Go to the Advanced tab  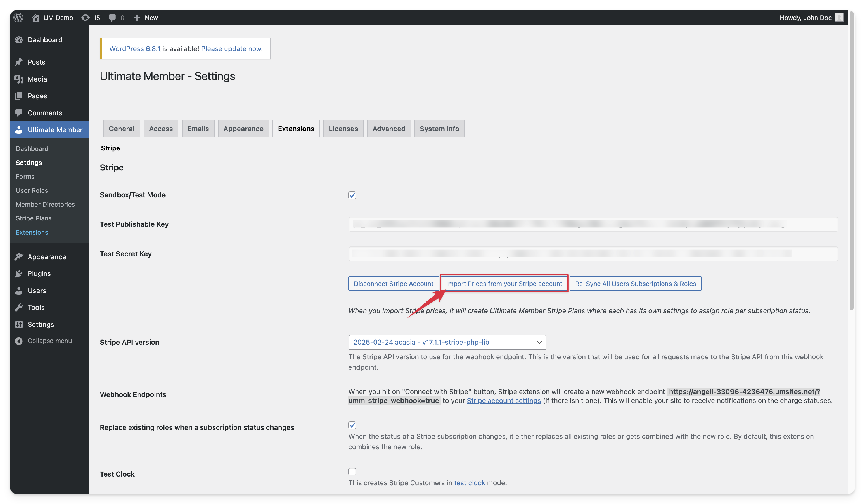389,129
